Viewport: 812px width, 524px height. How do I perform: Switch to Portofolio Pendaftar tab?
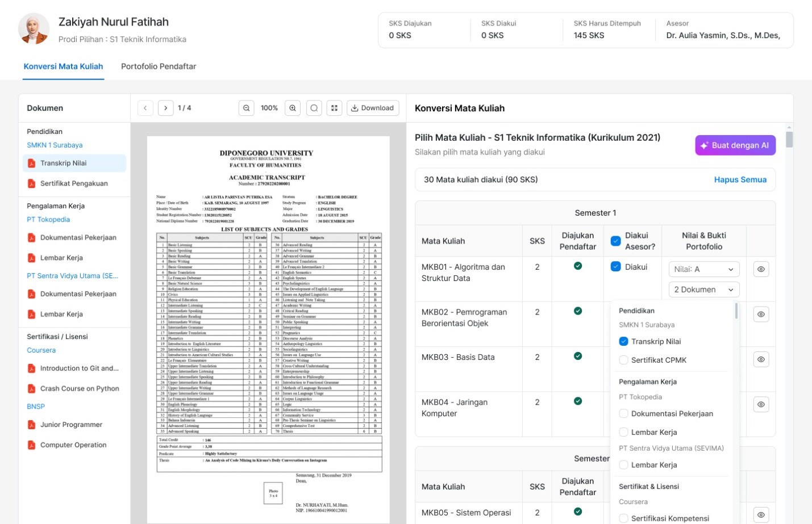pos(159,66)
